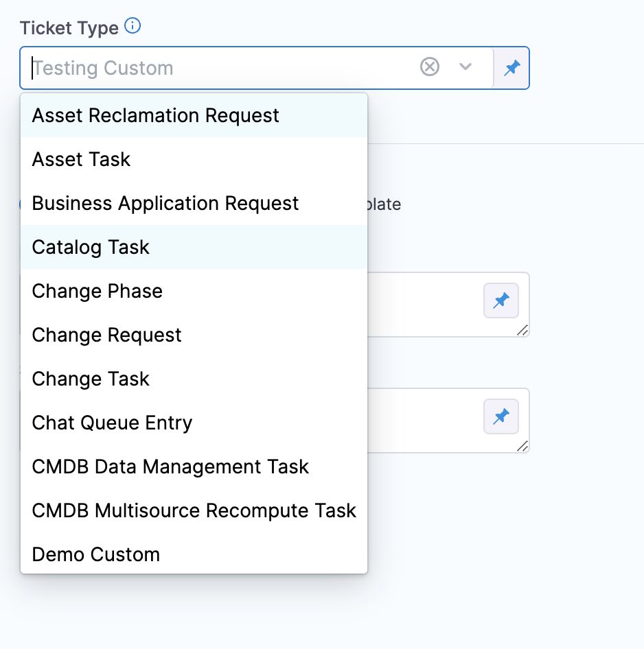Select Catalog Task ticket type
Viewport: 644px width, 649px height.
(x=91, y=247)
